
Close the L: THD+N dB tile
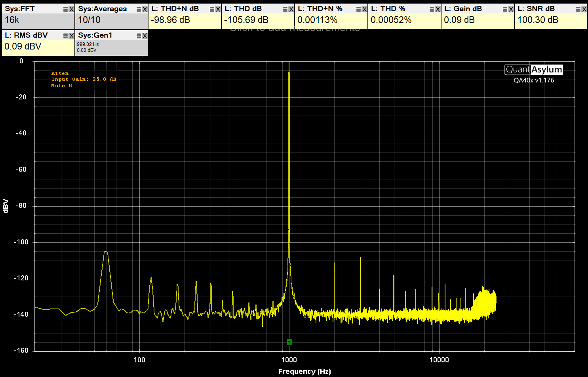click(218, 9)
